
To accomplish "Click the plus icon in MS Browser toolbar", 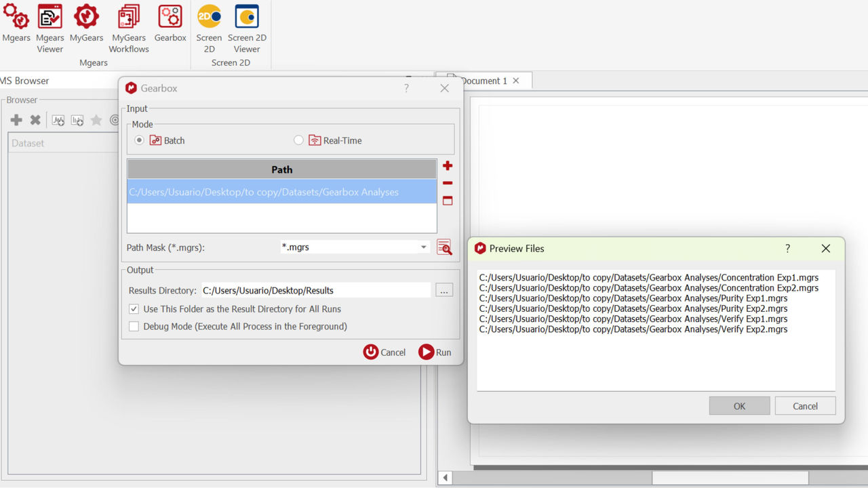I will [x=16, y=120].
